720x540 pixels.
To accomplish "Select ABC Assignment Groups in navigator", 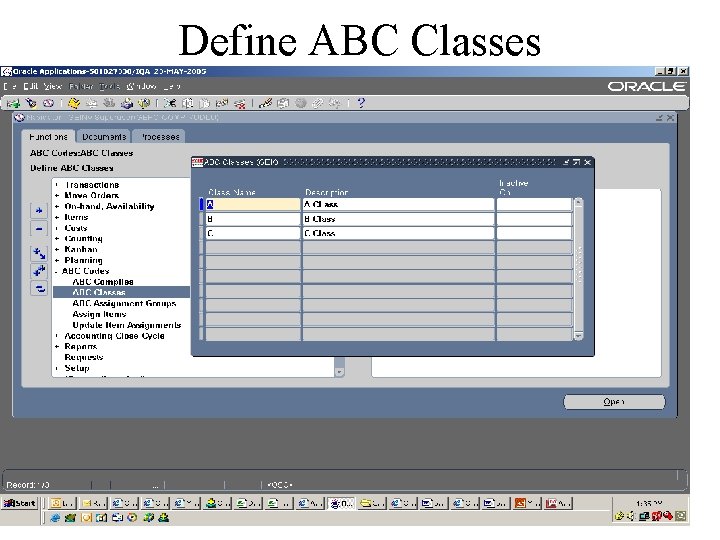I will 124,304.
